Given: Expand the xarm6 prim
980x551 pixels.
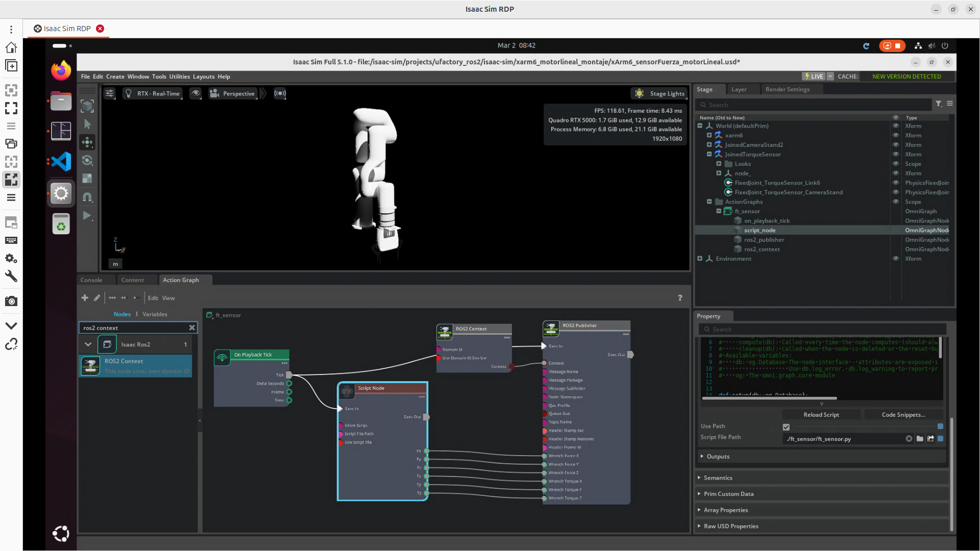Looking at the screenshot, I should [709, 135].
